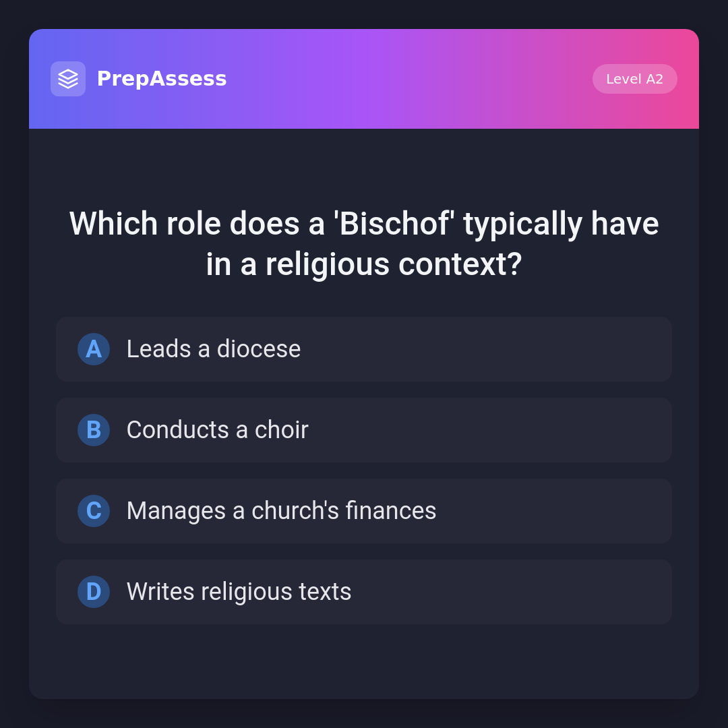728x728 pixels.
Task: Choose the answer 'Leads a diocese'
Action: point(364,349)
